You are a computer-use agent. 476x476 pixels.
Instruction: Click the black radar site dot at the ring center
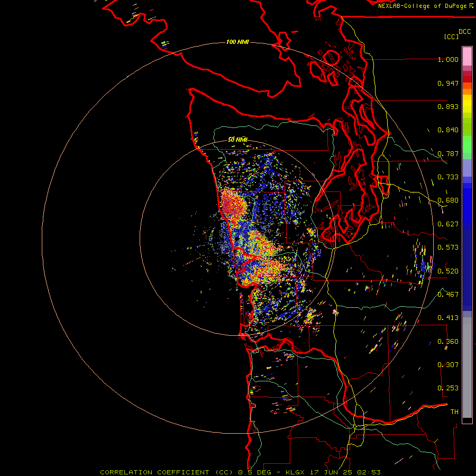click(x=237, y=239)
